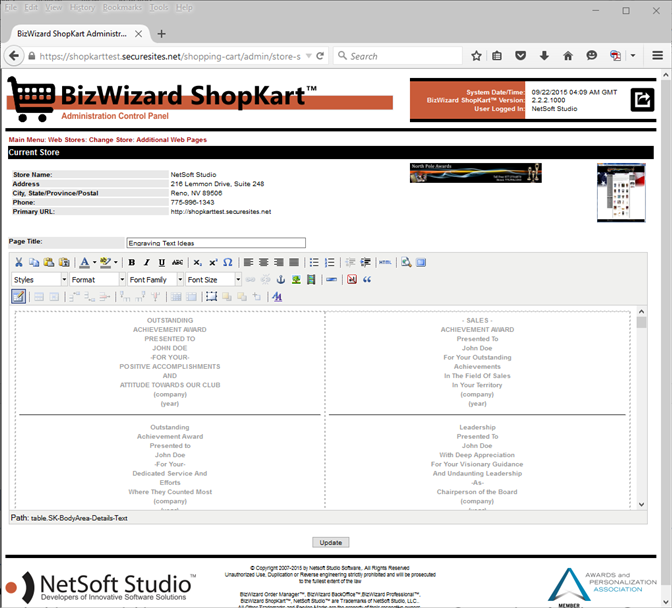Viewport: 672px width, 608px height.
Task: Open the Firefox Downloads arrow icon
Action: click(x=544, y=56)
